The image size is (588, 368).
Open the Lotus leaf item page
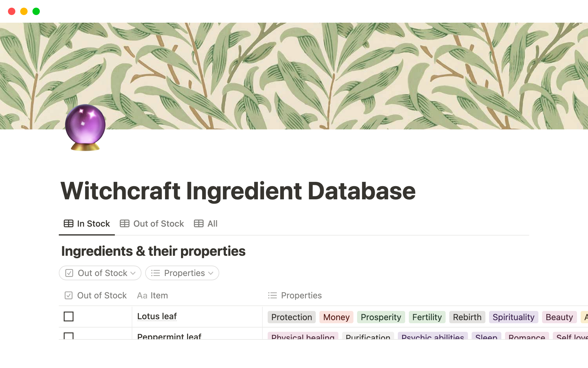pos(157,316)
